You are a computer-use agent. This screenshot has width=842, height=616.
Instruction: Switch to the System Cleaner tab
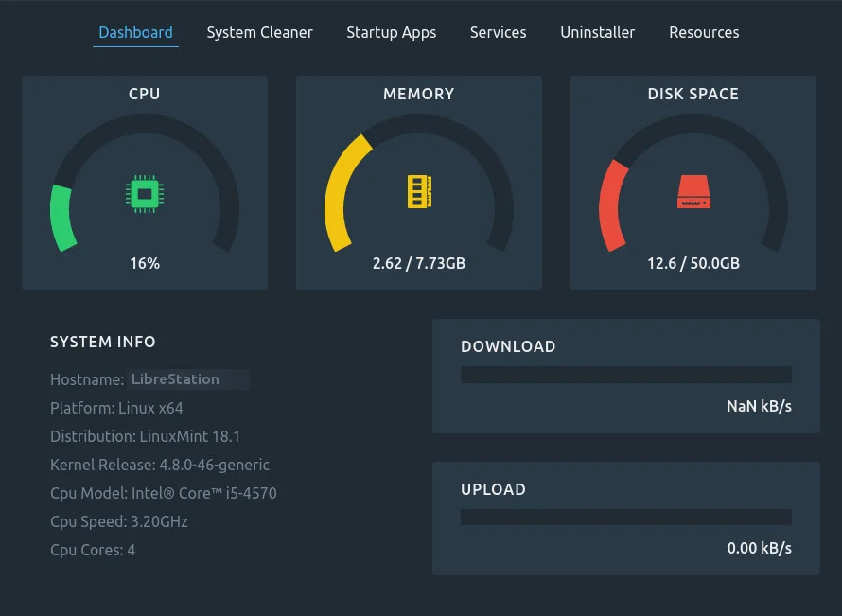click(259, 33)
